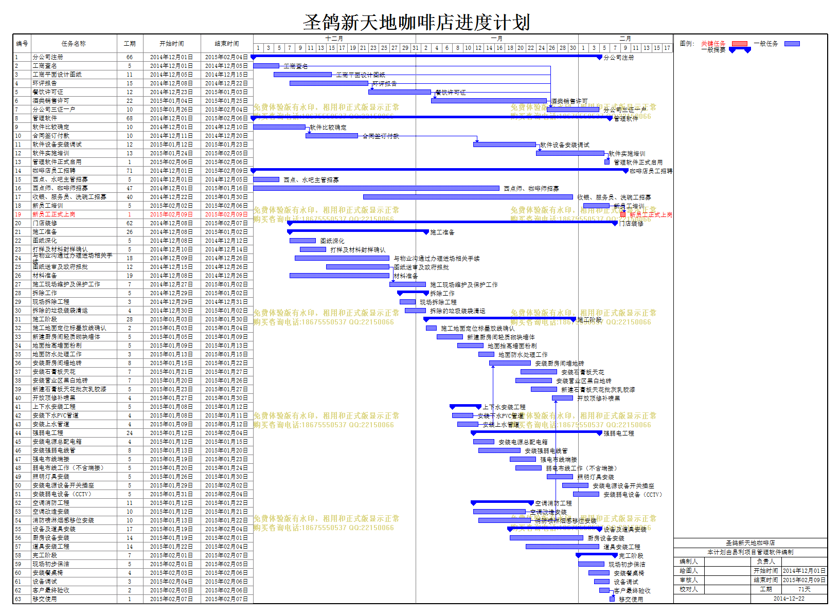Click the Gantt bar for 合同签订付款
This screenshot has width=840, height=616.
tap(332, 136)
